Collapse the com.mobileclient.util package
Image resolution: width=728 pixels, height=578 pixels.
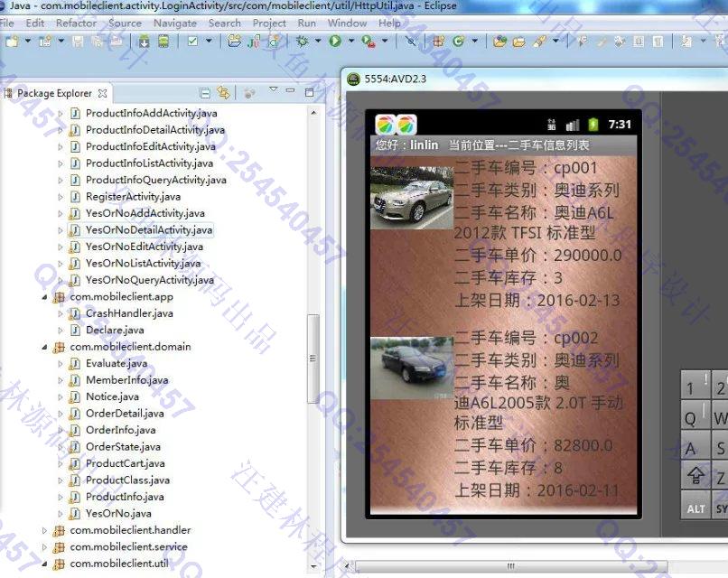coord(44,564)
